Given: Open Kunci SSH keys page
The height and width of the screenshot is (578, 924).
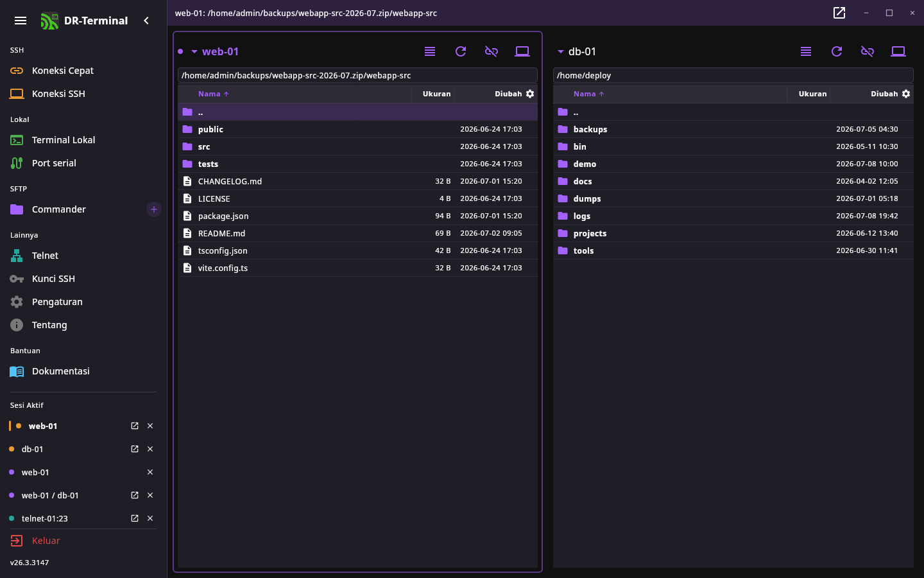Looking at the screenshot, I should (x=83, y=279).
